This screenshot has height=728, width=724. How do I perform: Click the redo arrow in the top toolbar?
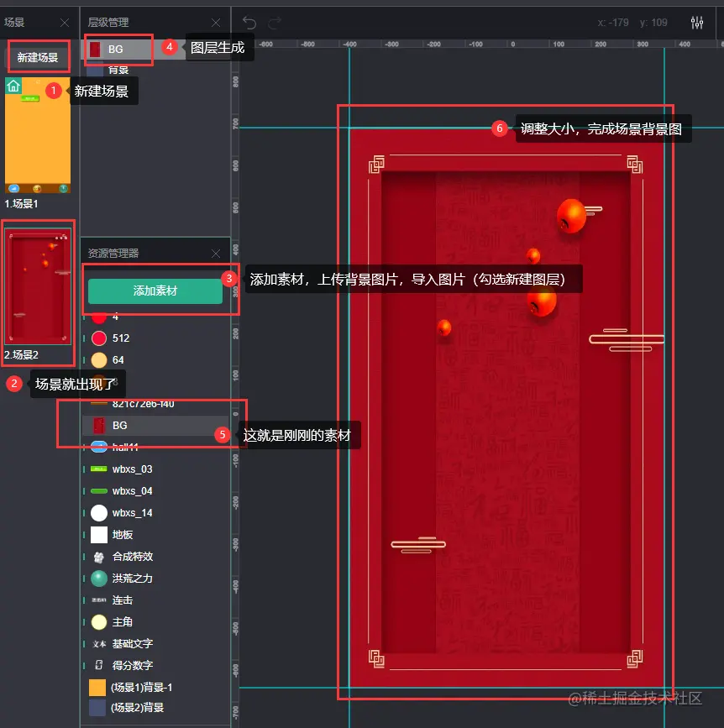(x=275, y=23)
